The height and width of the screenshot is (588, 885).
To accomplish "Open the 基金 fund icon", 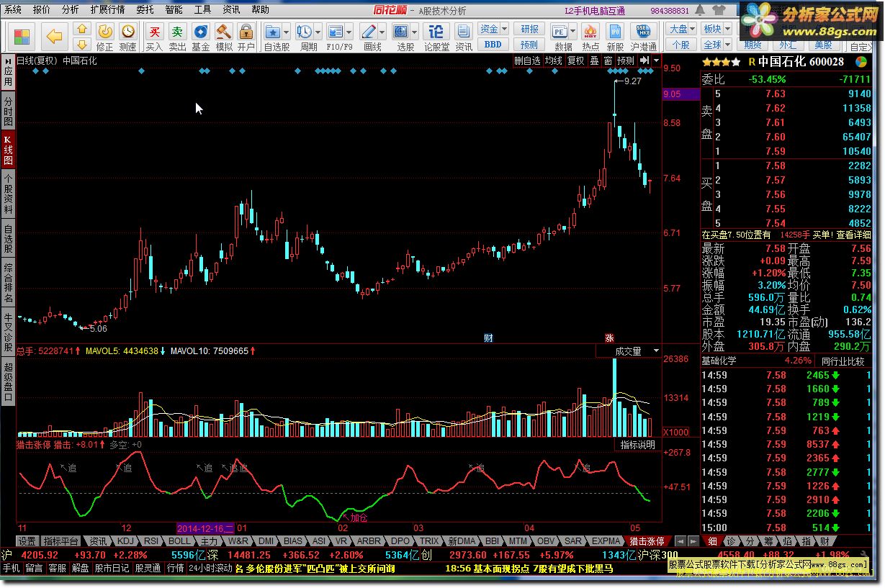I will coord(201,37).
